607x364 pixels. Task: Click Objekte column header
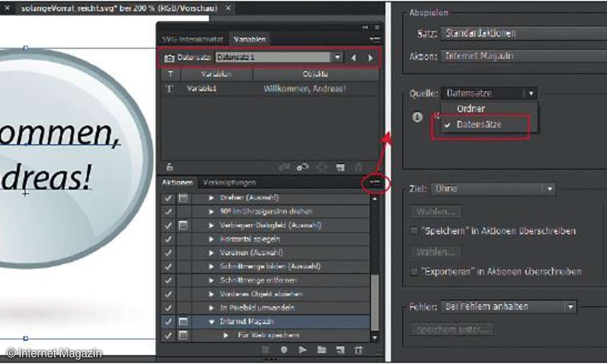tap(316, 74)
